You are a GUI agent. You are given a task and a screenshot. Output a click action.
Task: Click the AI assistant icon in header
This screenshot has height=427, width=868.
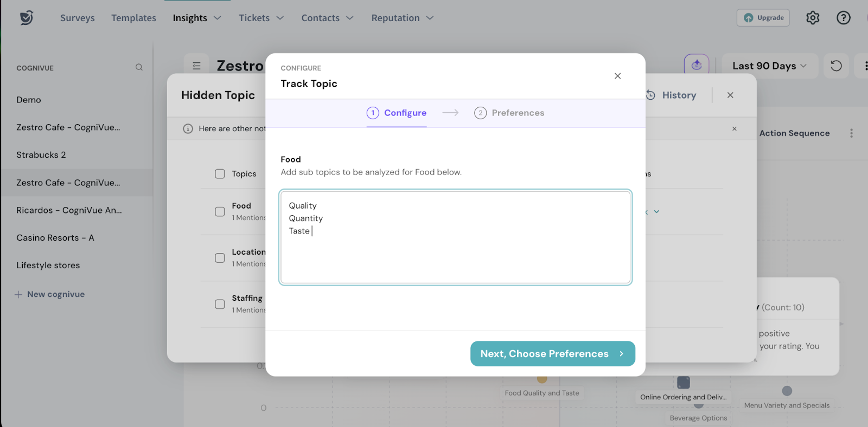point(697,66)
